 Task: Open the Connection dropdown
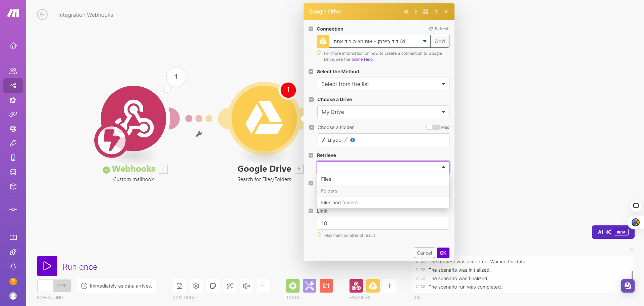pyautogui.click(x=380, y=41)
